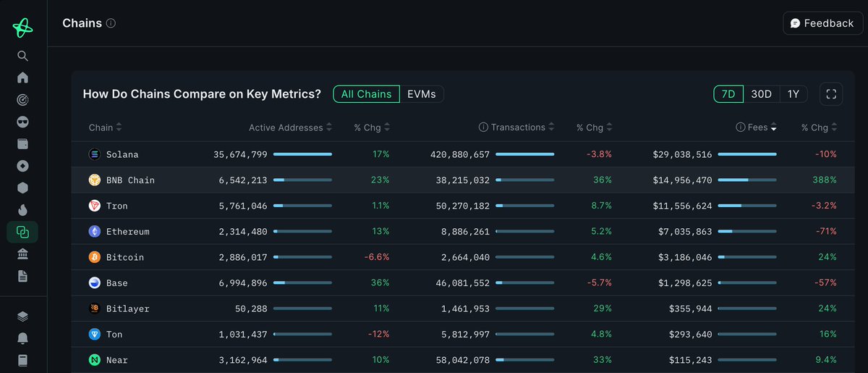Sort by the Fees column
868x373 pixels.
(762, 127)
